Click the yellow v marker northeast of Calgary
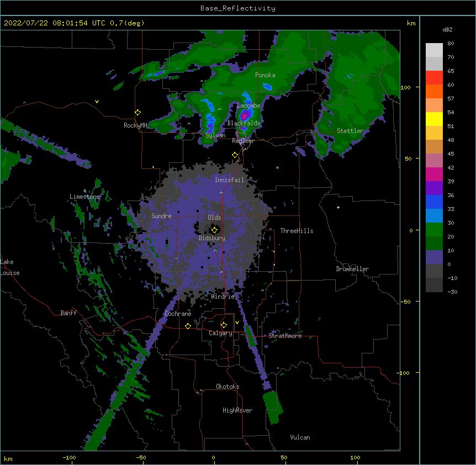Viewport: 476px width, 465px height. pos(237,323)
